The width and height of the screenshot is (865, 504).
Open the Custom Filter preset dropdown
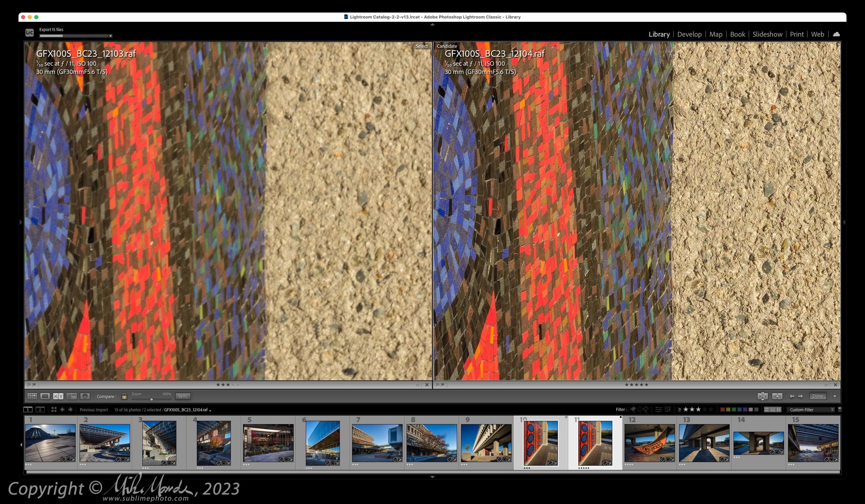click(811, 410)
